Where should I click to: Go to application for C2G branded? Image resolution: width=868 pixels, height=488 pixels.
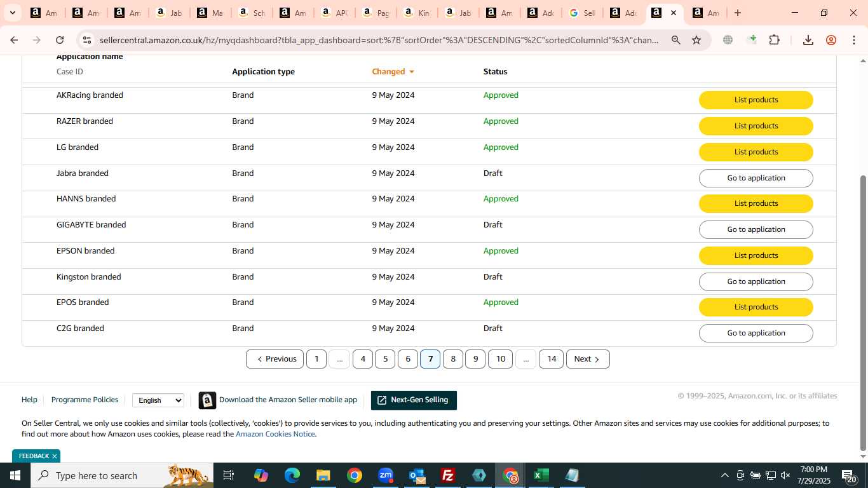tap(756, 333)
